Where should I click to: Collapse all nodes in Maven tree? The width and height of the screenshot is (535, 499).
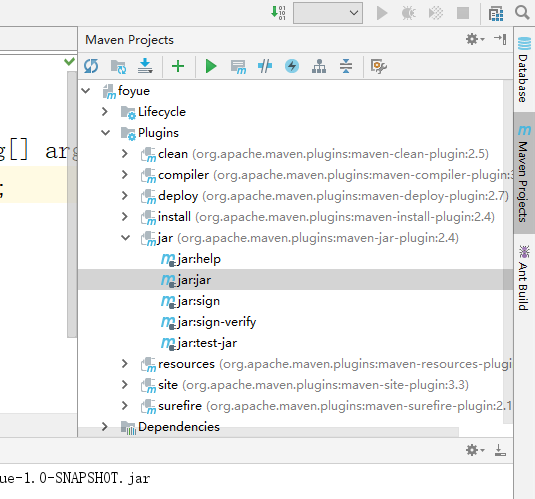(x=346, y=66)
